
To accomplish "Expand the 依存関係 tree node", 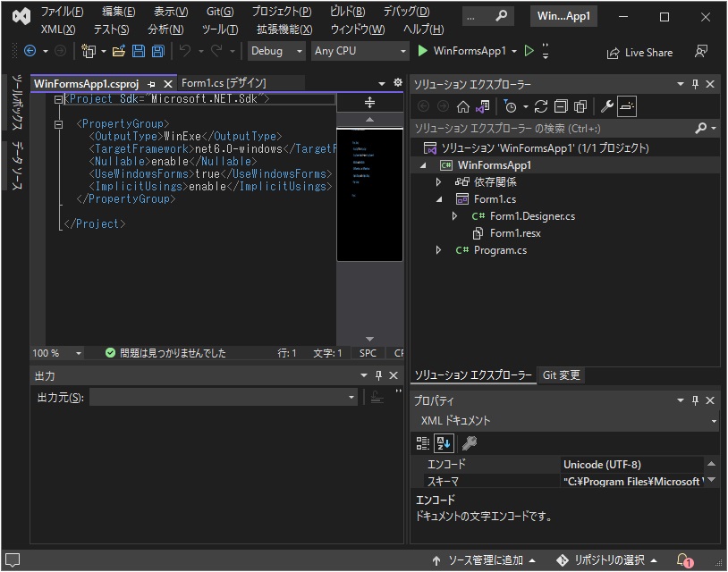I will tap(438, 181).
